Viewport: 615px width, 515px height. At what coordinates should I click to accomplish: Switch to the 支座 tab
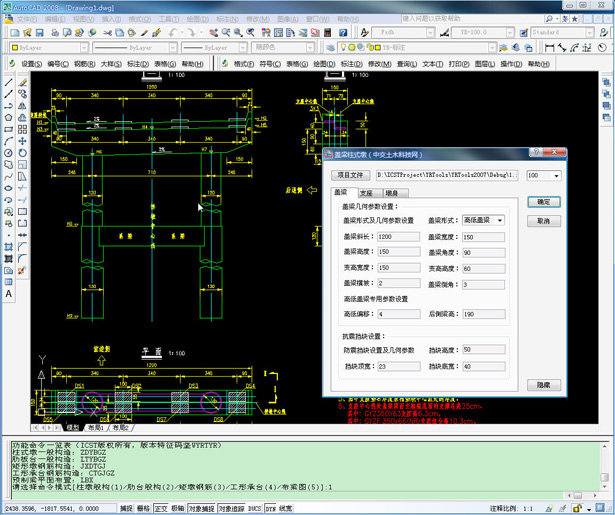[366, 192]
